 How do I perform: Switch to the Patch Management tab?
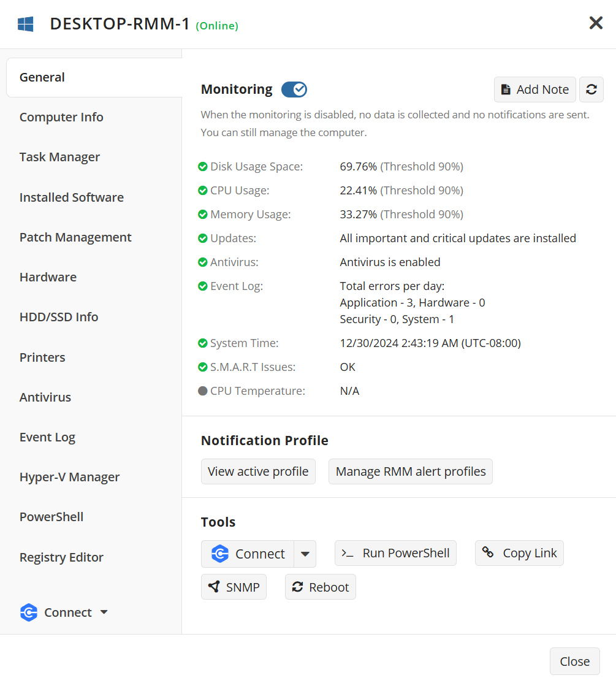coord(75,237)
